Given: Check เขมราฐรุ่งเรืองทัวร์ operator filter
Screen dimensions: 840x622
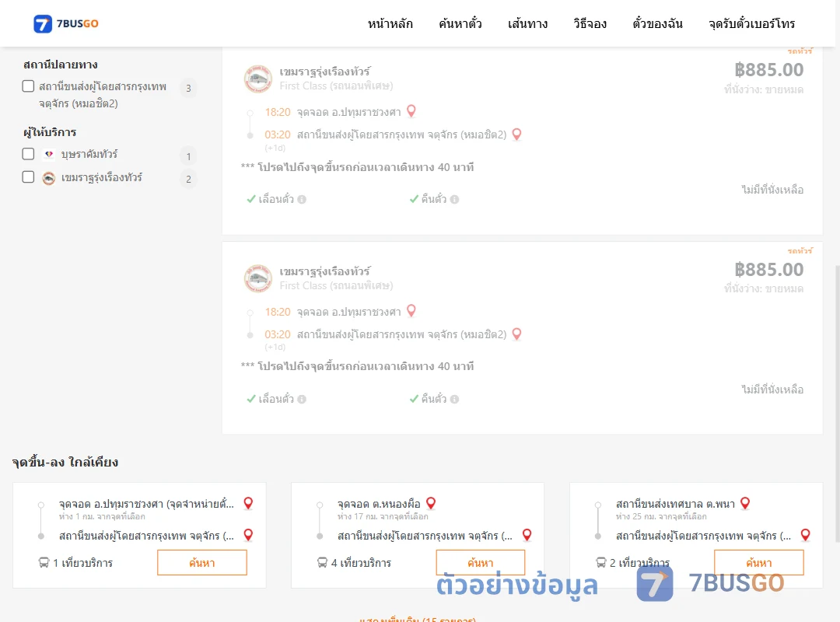Looking at the screenshot, I should tap(29, 177).
